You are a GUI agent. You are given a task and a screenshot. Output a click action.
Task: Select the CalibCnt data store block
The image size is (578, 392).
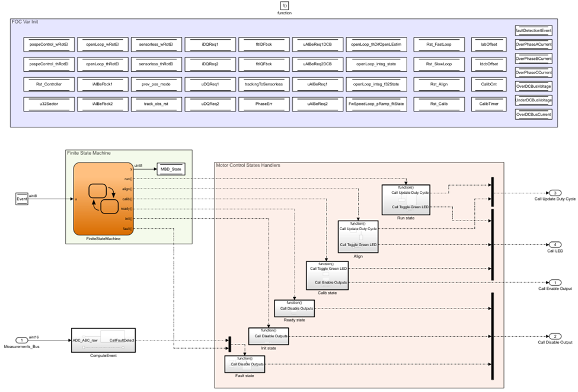click(x=489, y=84)
